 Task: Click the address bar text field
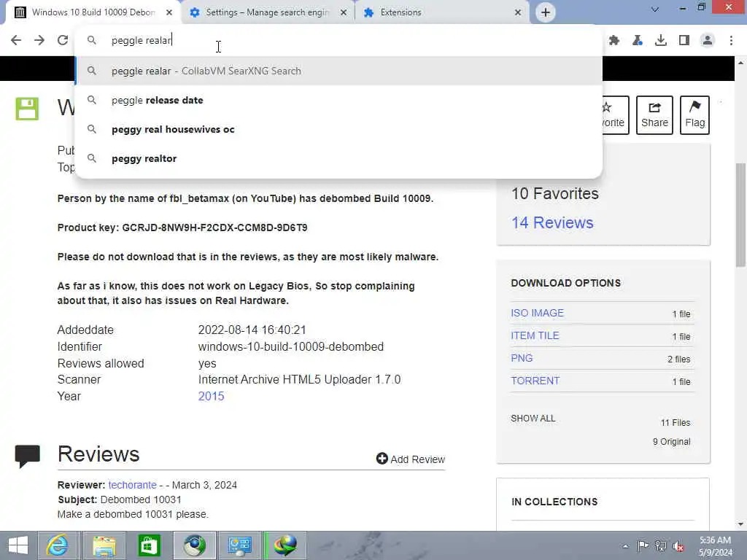point(338,41)
